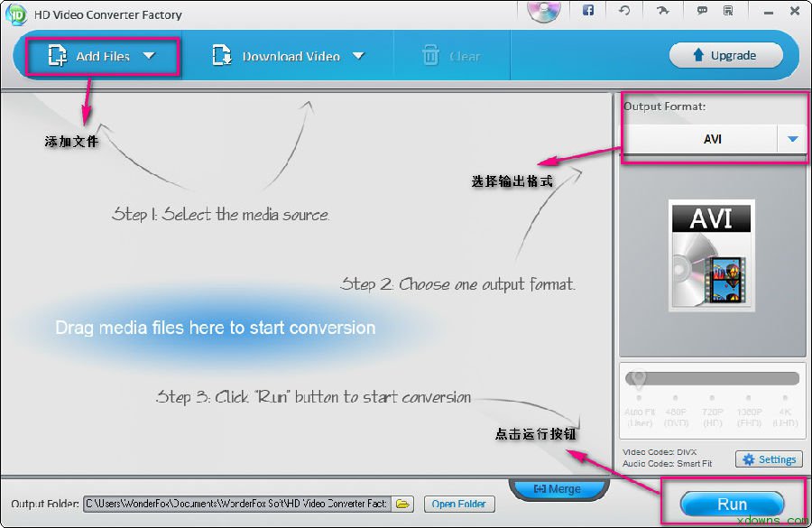The height and width of the screenshot is (528, 812).
Task: Click the 'Step 2: Choose one output format' text
Action: point(457,284)
